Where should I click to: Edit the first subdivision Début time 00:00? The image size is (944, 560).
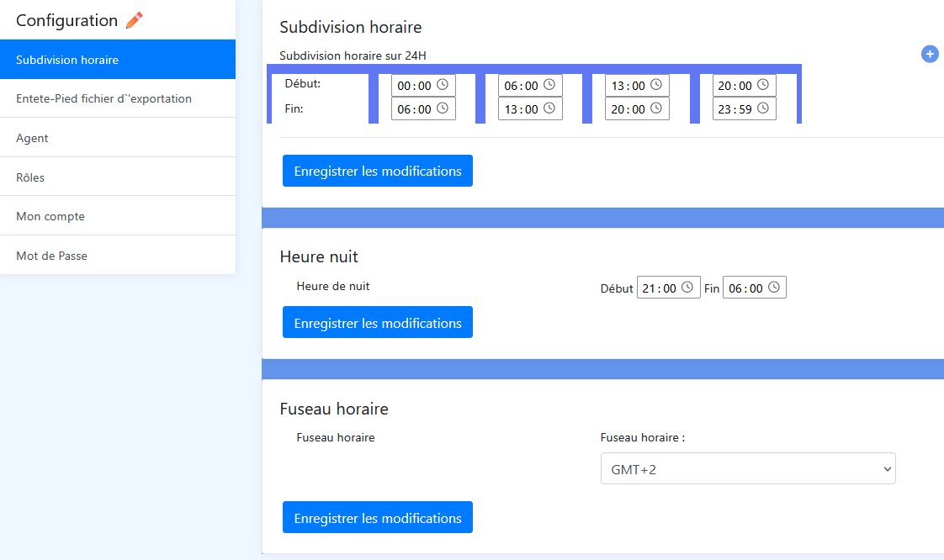(423, 86)
